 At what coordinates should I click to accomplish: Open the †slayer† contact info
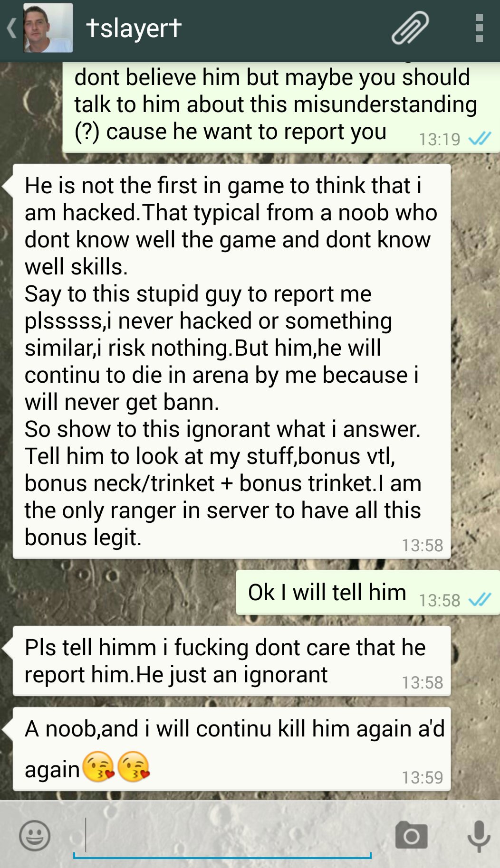pyautogui.click(x=134, y=28)
